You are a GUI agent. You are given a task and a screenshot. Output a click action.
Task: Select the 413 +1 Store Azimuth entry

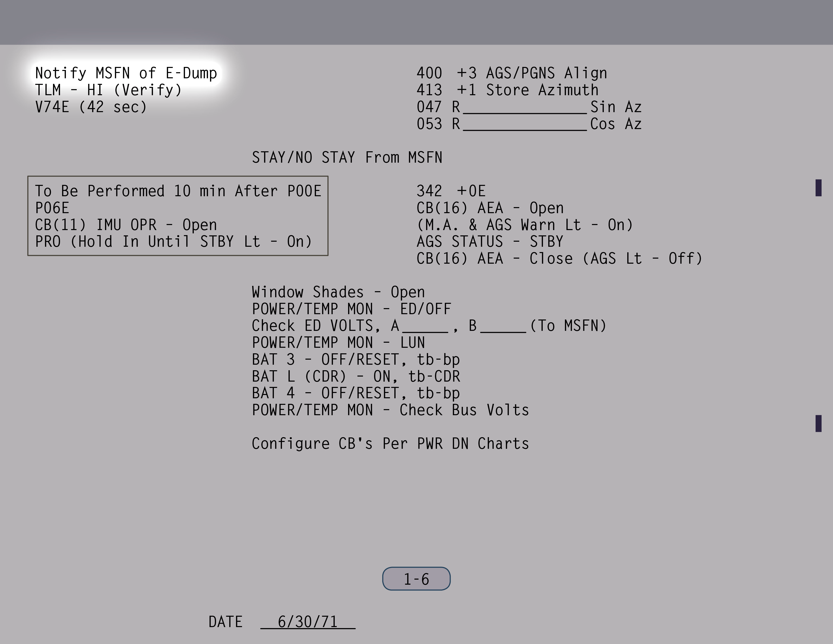[507, 90]
